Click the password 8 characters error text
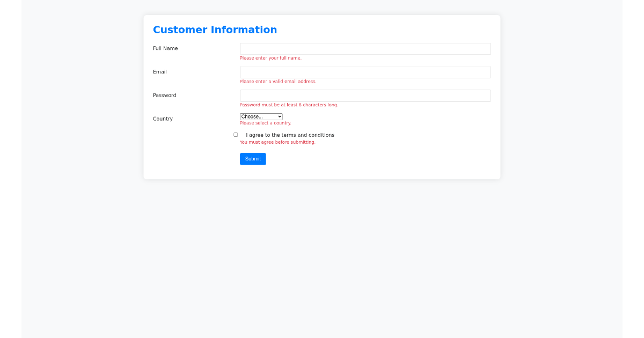This screenshot has height=338, width=644. pyautogui.click(x=289, y=105)
